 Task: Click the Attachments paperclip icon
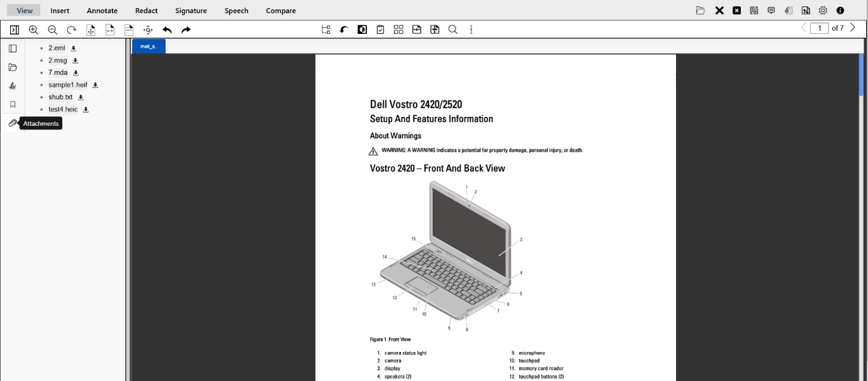13,123
